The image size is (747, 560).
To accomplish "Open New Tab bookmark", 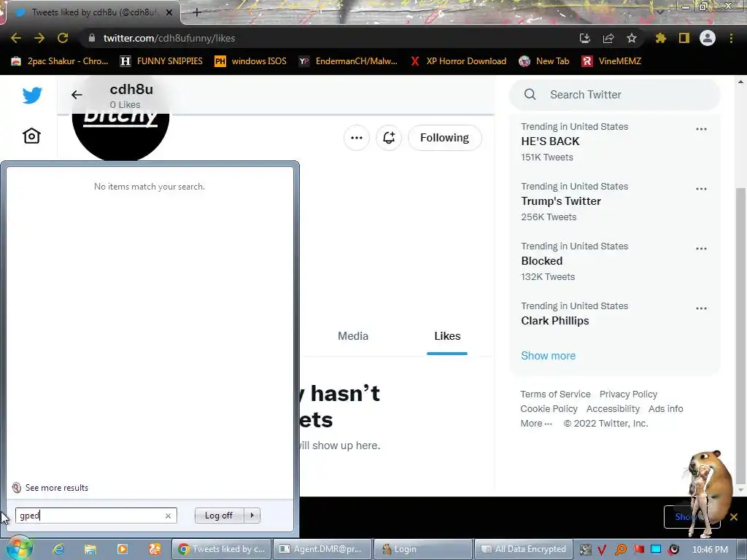I will [544, 61].
